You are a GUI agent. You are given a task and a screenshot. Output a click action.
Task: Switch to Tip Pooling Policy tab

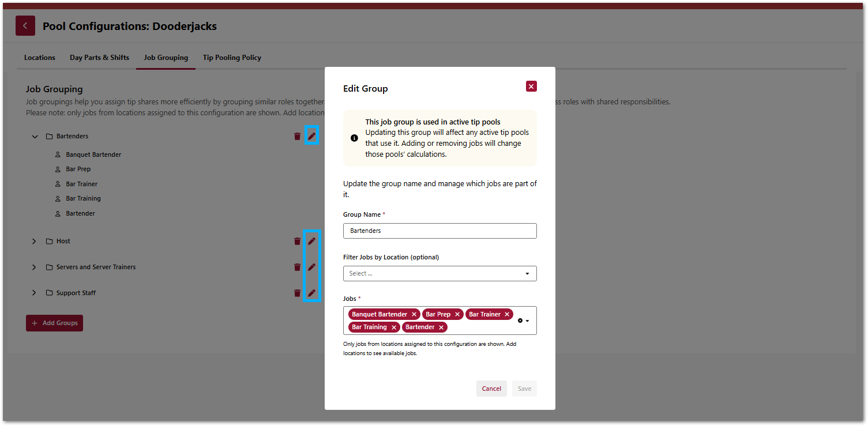tap(232, 58)
